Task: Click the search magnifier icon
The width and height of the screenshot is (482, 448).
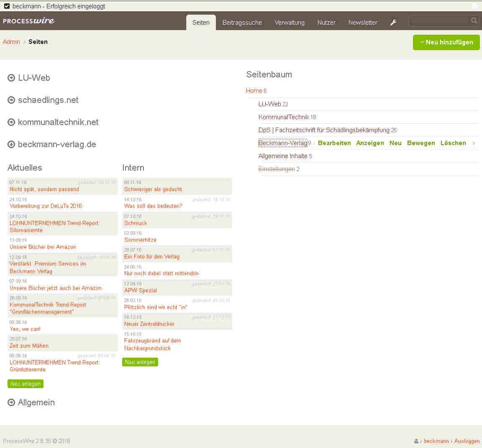Action: click(474, 20)
